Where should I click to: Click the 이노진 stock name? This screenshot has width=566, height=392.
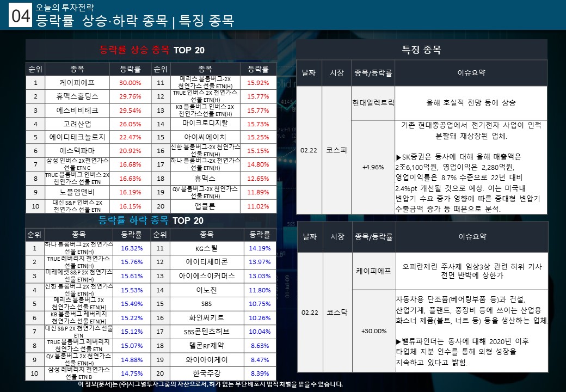tap(206, 290)
